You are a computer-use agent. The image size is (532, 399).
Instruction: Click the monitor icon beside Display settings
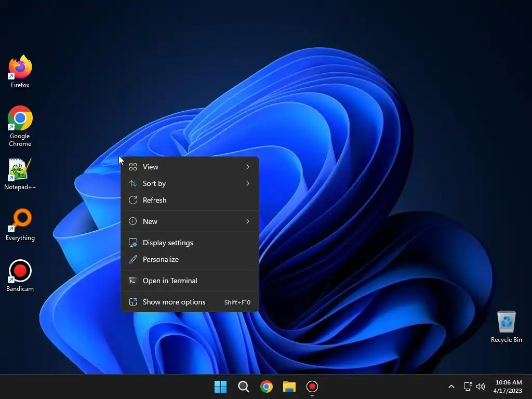point(133,243)
